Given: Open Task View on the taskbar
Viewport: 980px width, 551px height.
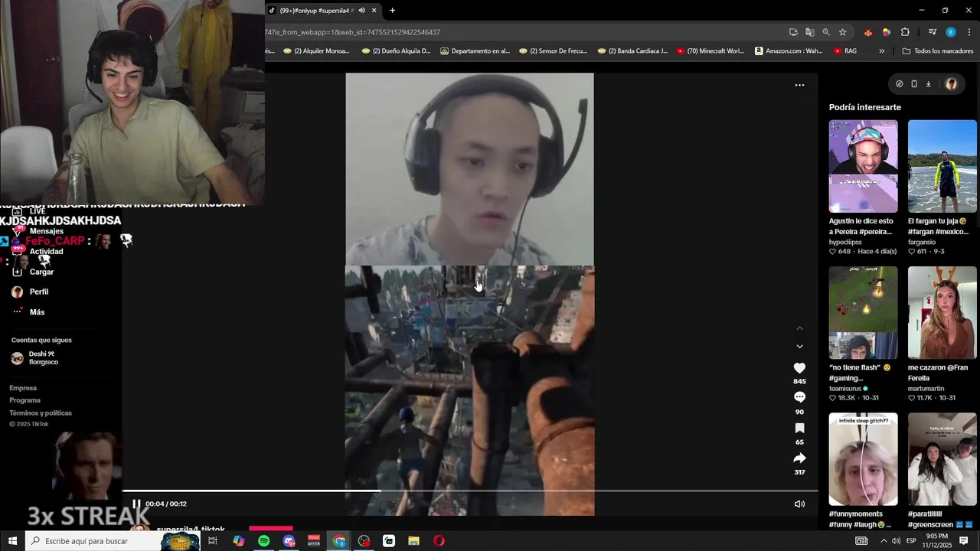Looking at the screenshot, I should tap(213, 541).
